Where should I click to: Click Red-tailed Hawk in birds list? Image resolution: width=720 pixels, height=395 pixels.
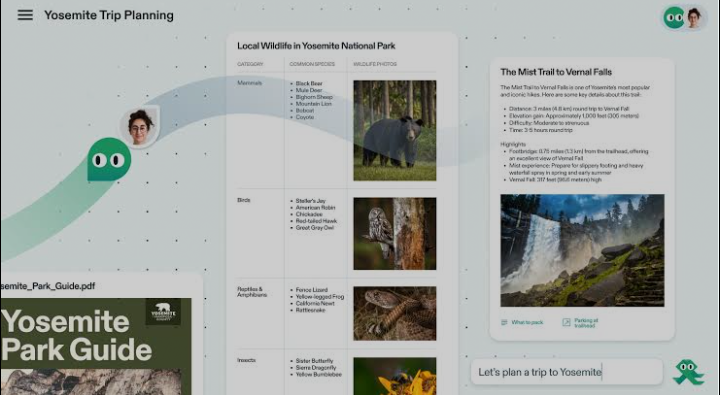tap(316, 221)
